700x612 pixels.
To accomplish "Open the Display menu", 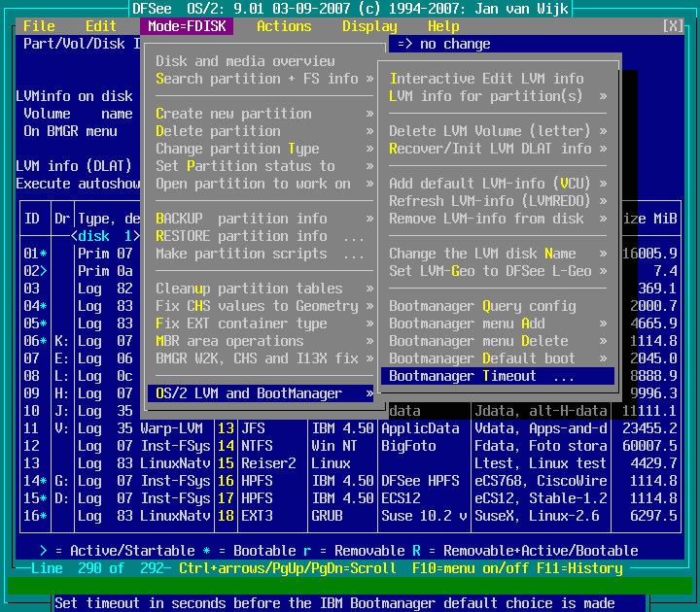I will (369, 26).
